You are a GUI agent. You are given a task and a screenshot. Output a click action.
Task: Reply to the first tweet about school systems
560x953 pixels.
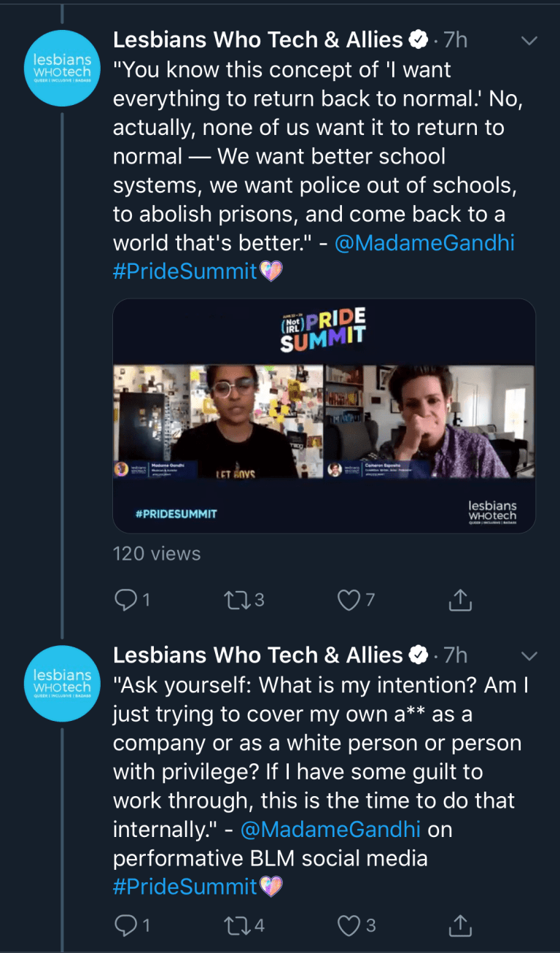click(x=126, y=601)
